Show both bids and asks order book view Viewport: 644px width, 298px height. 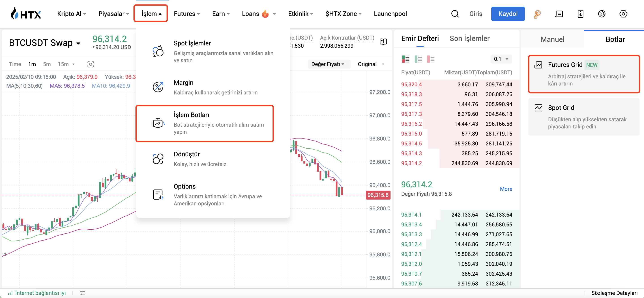(x=406, y=59)
